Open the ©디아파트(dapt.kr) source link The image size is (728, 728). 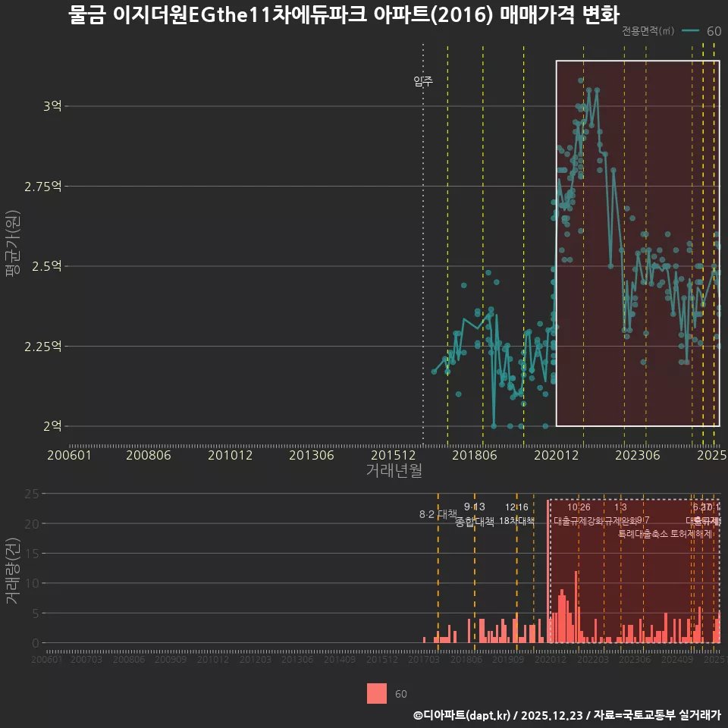[x=456, y=715]
